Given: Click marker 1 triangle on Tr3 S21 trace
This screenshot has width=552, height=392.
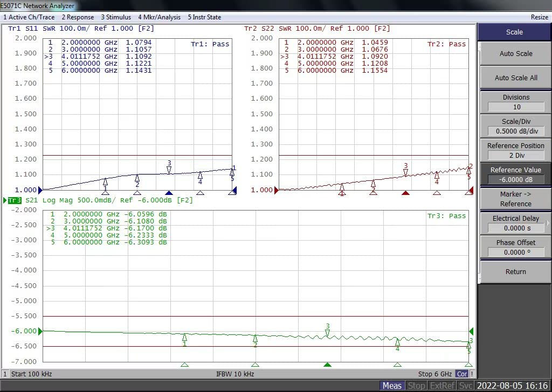Looking at the screenshot, I should [185, 337].
